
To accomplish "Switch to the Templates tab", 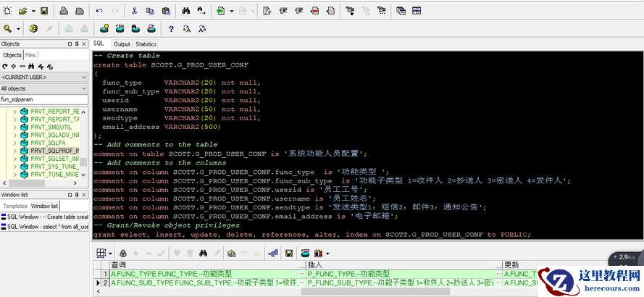I will (x=15, y=206).
